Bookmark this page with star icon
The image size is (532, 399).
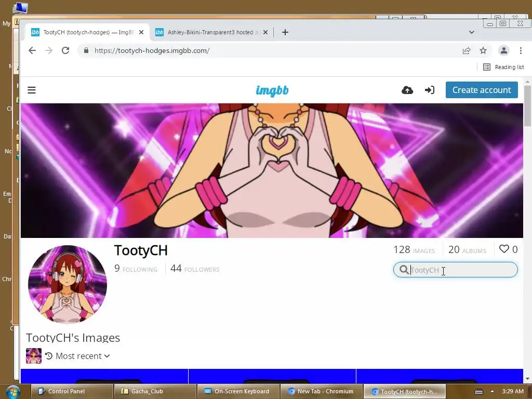[x=483, y=50]
